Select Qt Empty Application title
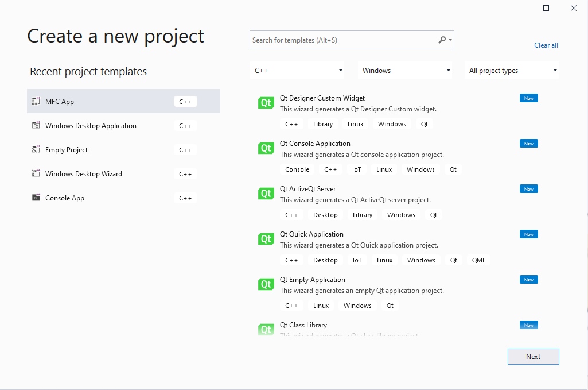This screenshot has width=588, height=390. [x=313, y=280]
